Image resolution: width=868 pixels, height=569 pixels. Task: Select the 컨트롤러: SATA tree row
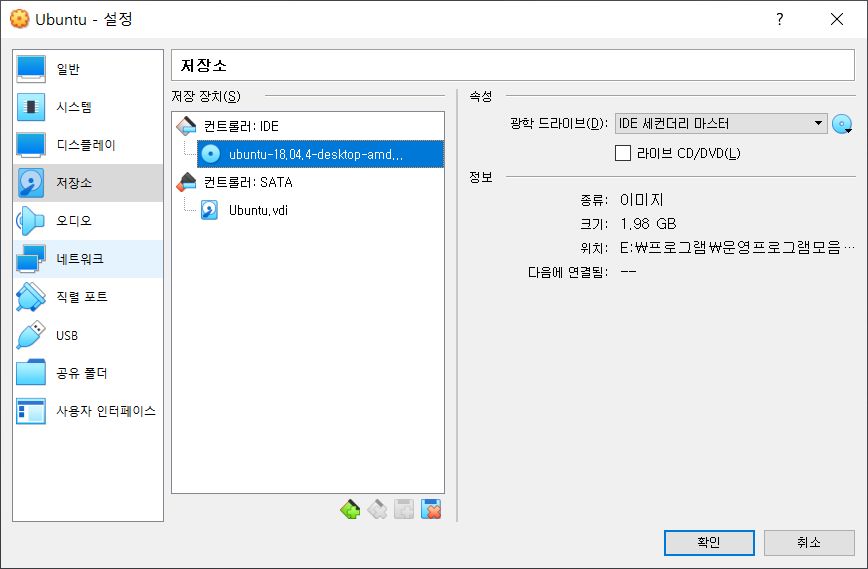pos(308,182)
